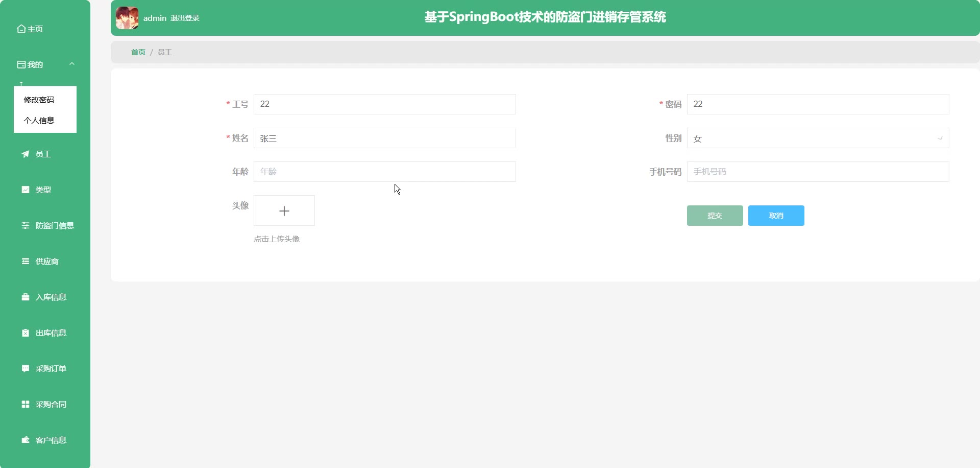
Task: Click the 防盗门信息 sliders icon
Action: tap(26, 225)
